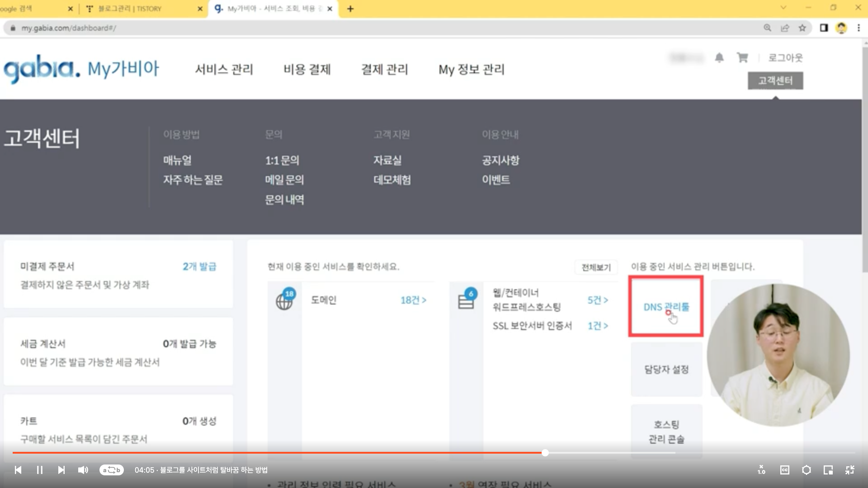Open 서비스 관리 menu

tap(224, 69)
